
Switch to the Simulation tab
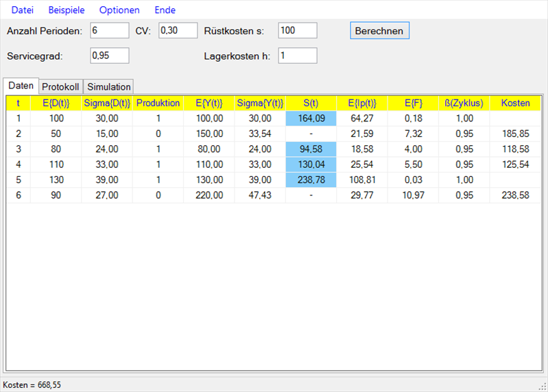point(108,87)
